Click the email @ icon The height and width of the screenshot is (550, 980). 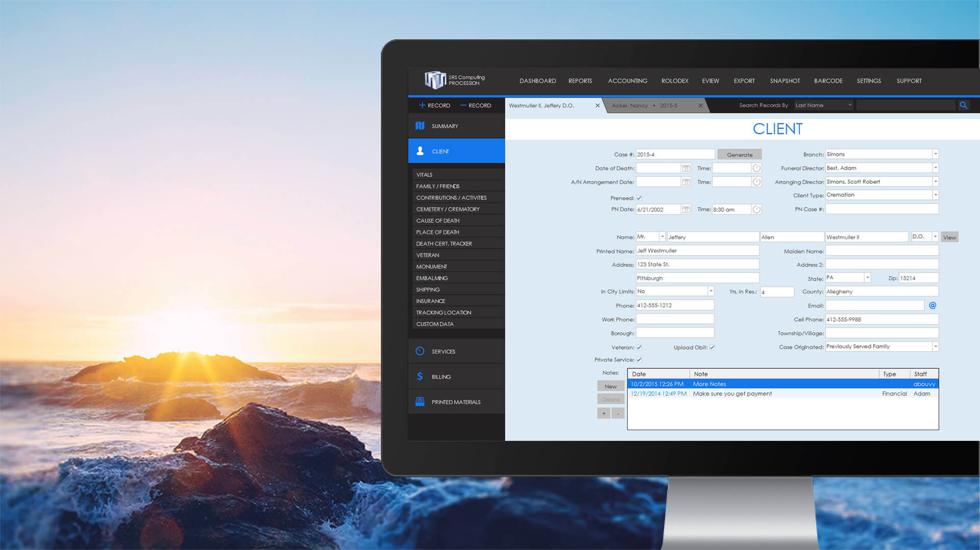pos(933,306)
